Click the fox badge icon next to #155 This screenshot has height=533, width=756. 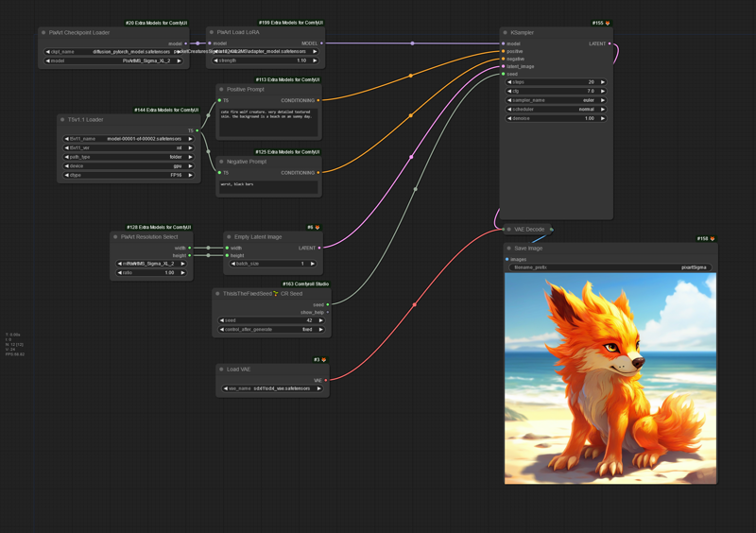point(608,23)
